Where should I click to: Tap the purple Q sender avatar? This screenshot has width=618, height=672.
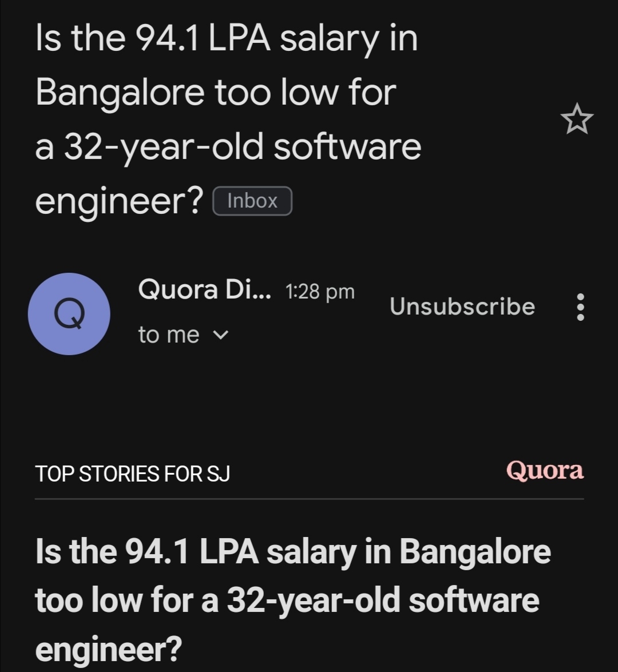click(x=69, y=314)
